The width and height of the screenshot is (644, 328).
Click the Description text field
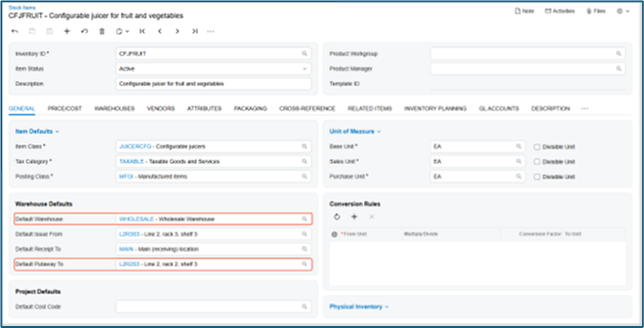[x=213, y=84]
